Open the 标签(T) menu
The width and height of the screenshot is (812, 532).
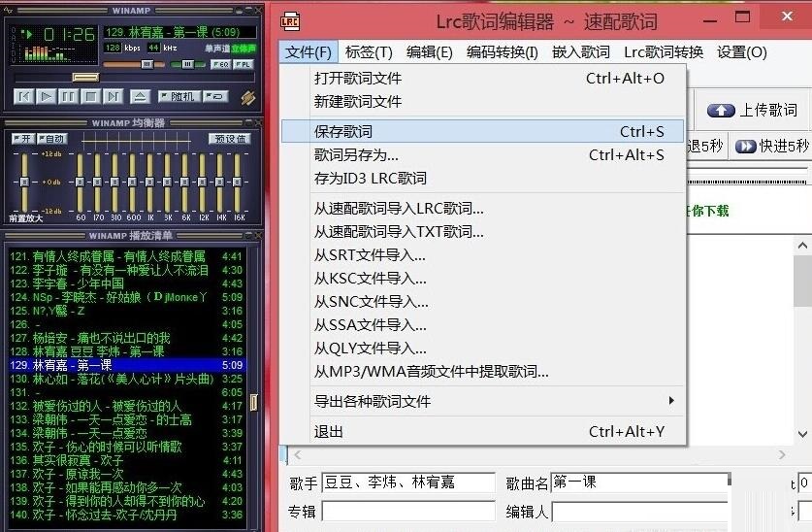point(369,52)
